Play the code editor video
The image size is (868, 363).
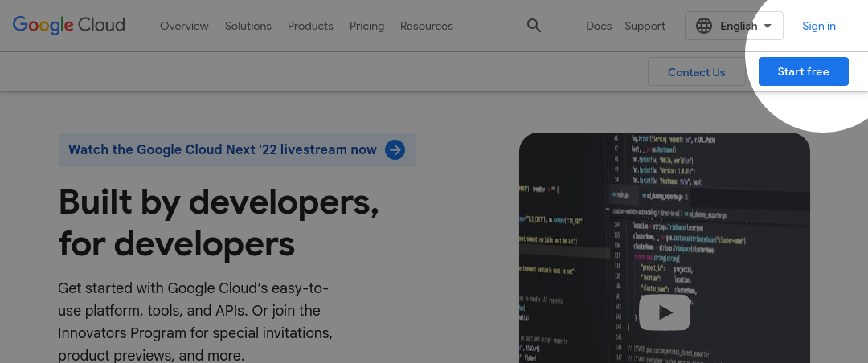click(665, 312)
